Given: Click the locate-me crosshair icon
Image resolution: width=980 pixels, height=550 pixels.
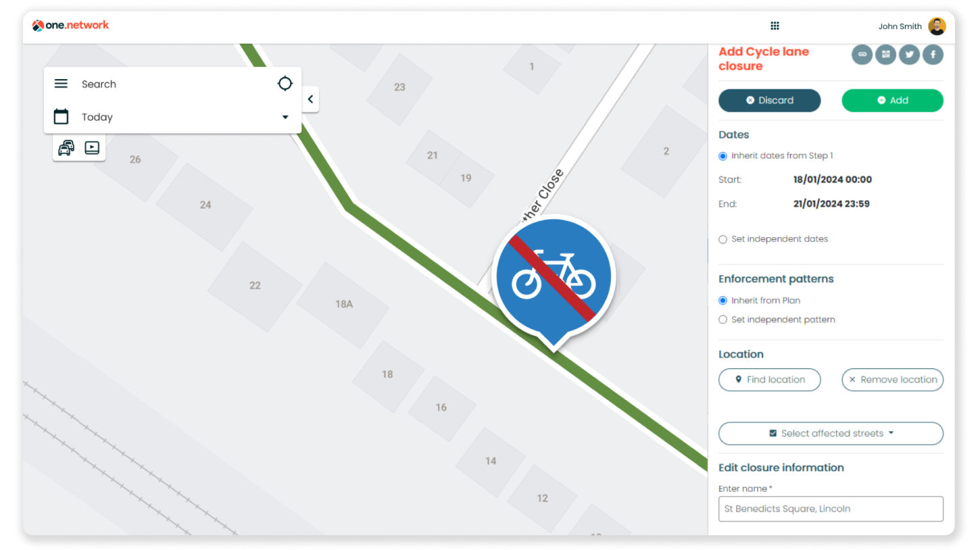Looking at the screenshot, I should (285, 84).
